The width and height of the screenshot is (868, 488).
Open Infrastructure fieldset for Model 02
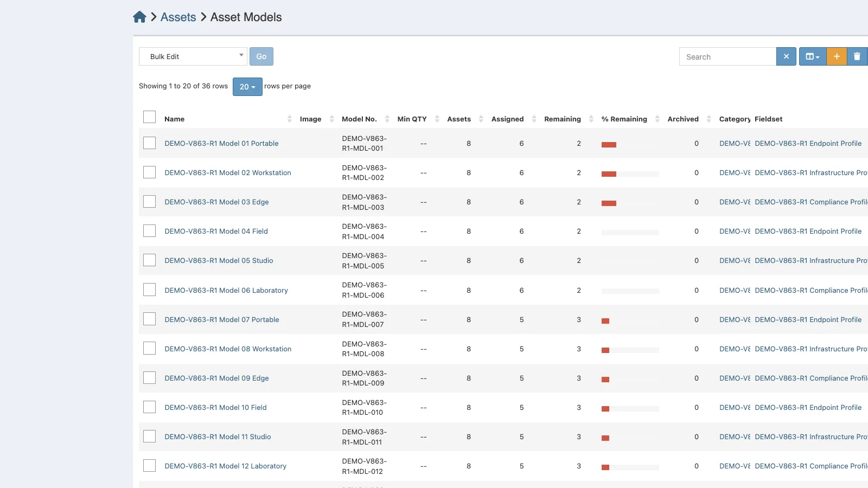pos(811,172)
